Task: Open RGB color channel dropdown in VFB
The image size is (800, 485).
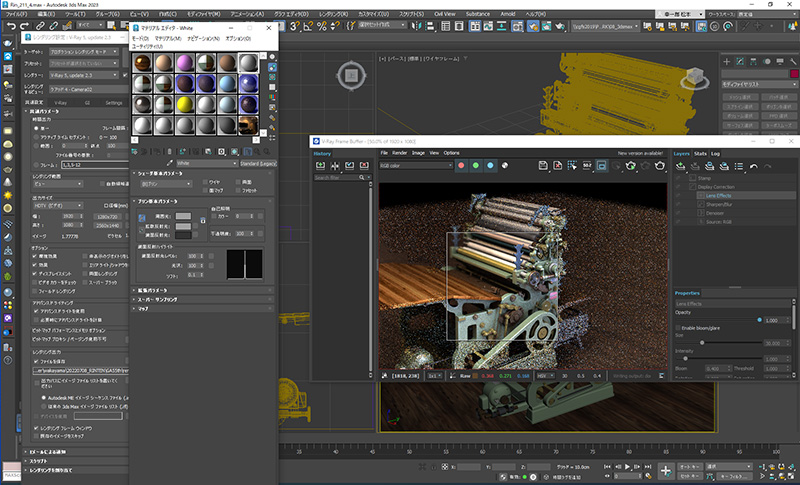Action: pyautogui.click(x=416, y=165)
